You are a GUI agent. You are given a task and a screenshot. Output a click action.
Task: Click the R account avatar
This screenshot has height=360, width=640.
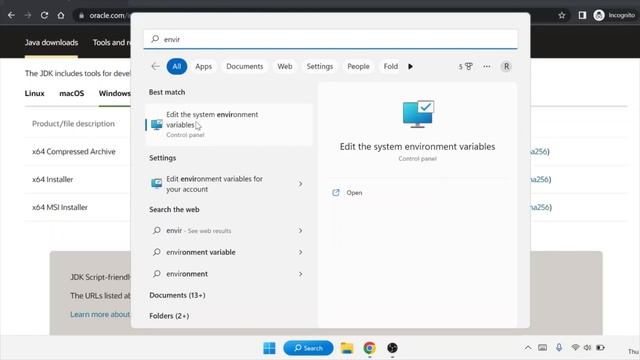pos(506,67)
